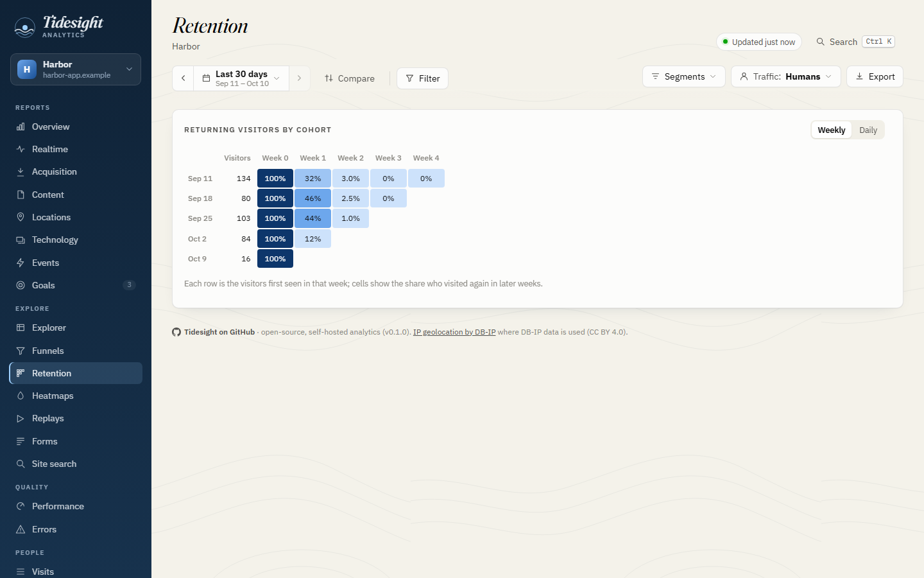
Task: Open the Overview report icon
Action: [x=21, y=127]
